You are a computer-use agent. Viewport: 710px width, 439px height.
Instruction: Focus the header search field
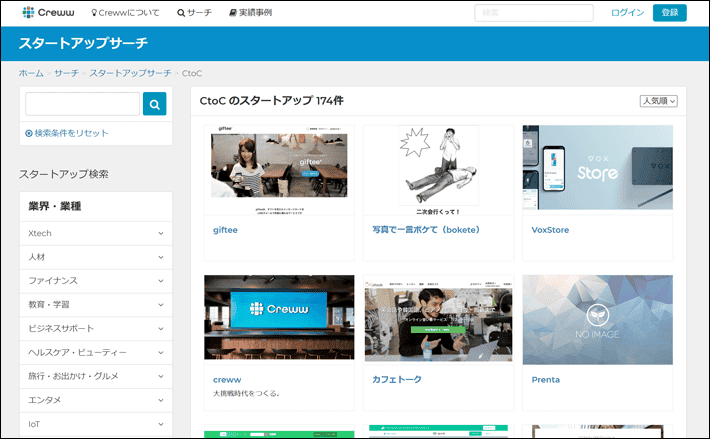click(534, 13)
